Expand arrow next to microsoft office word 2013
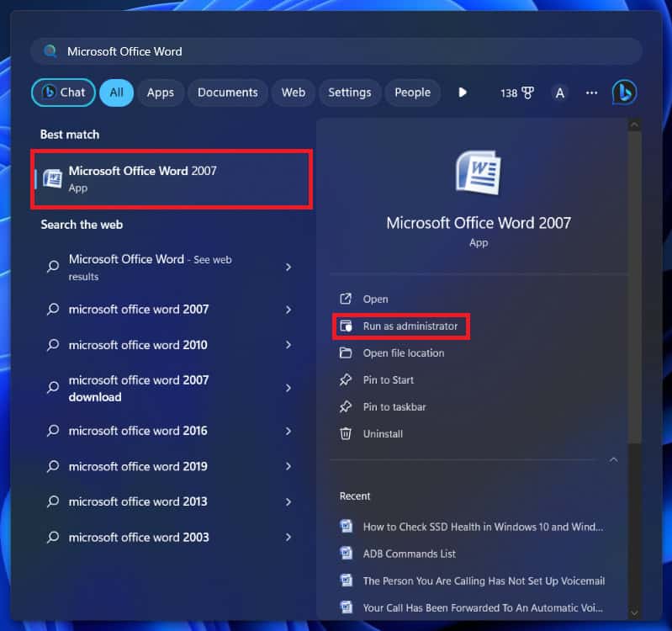Viewport: 672px width, 631px height. pos(288,501)
